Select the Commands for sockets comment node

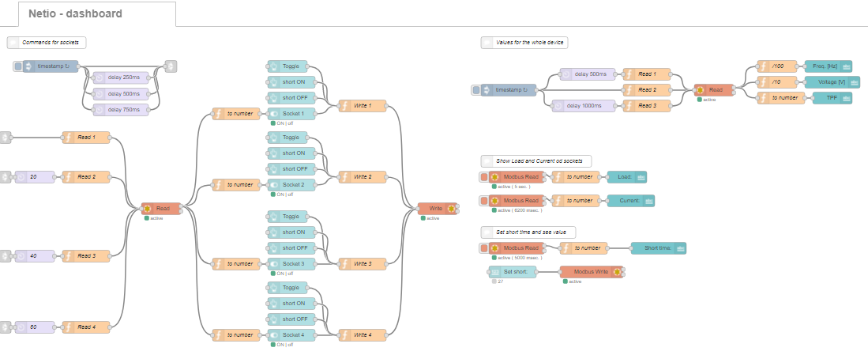click(x=47, y=42)
